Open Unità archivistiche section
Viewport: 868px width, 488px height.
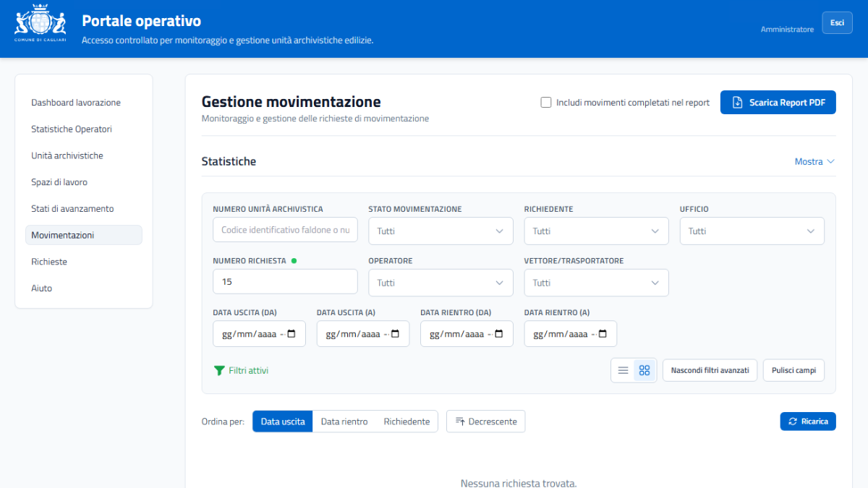pyautogui.click(x=84, y=155)
